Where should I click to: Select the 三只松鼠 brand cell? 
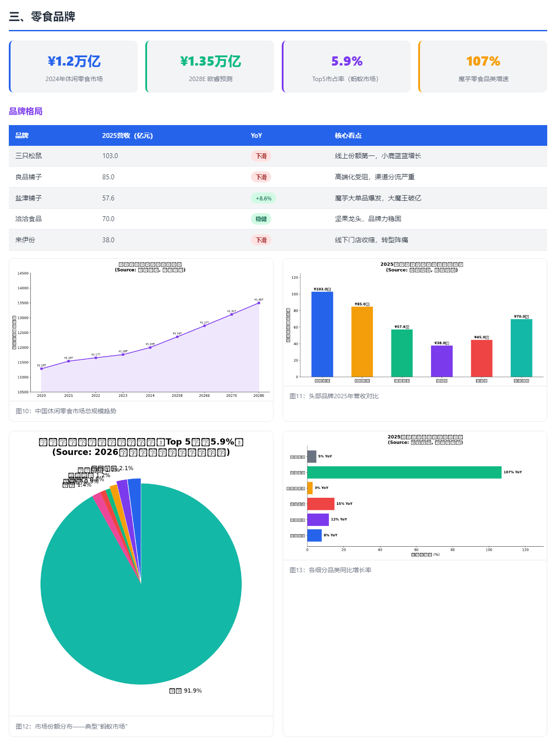pos(29,156)
